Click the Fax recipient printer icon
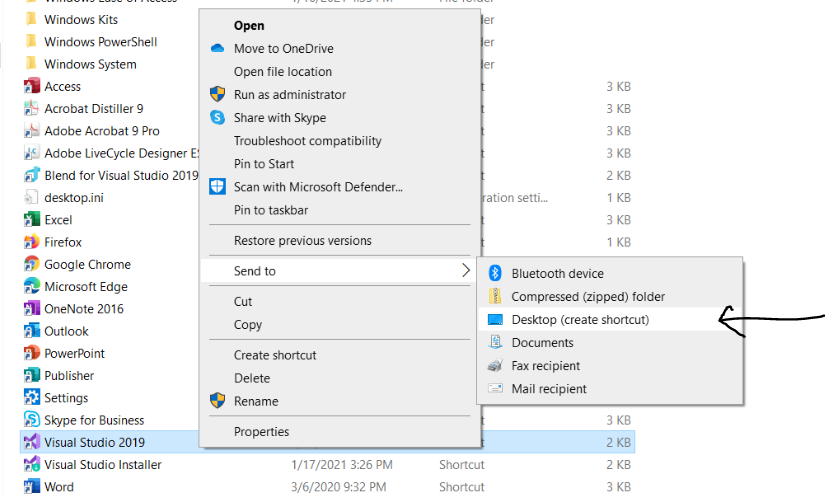 [495, 366]
